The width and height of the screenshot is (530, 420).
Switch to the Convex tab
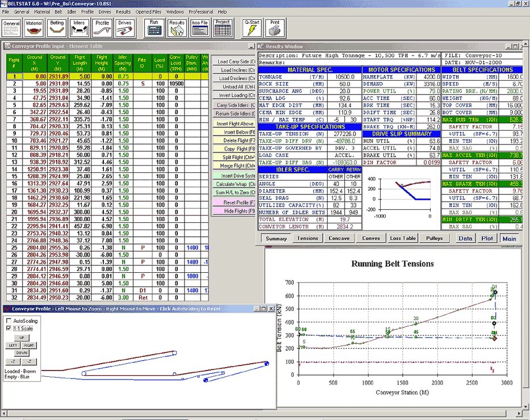pyautogui.click(x=371, y=238)
